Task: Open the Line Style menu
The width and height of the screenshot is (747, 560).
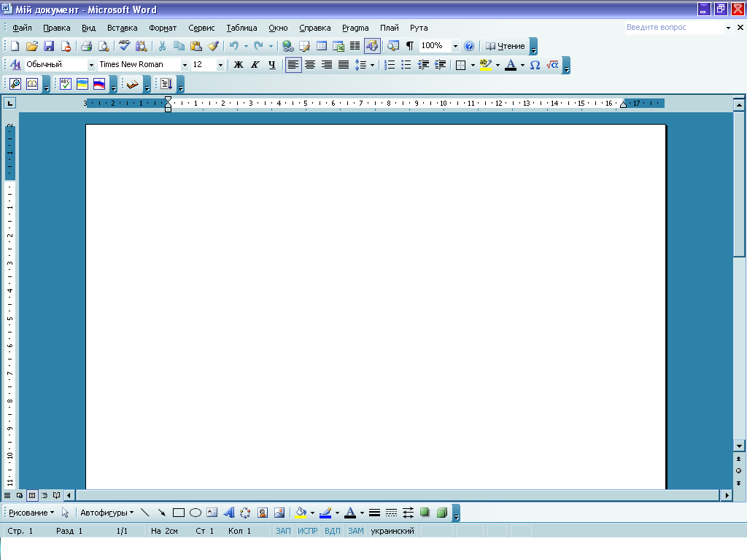Action: click(x=374, y=513)
